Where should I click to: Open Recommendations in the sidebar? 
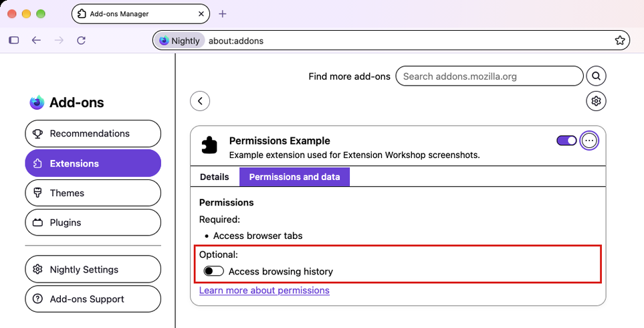(x=93, y=134)
